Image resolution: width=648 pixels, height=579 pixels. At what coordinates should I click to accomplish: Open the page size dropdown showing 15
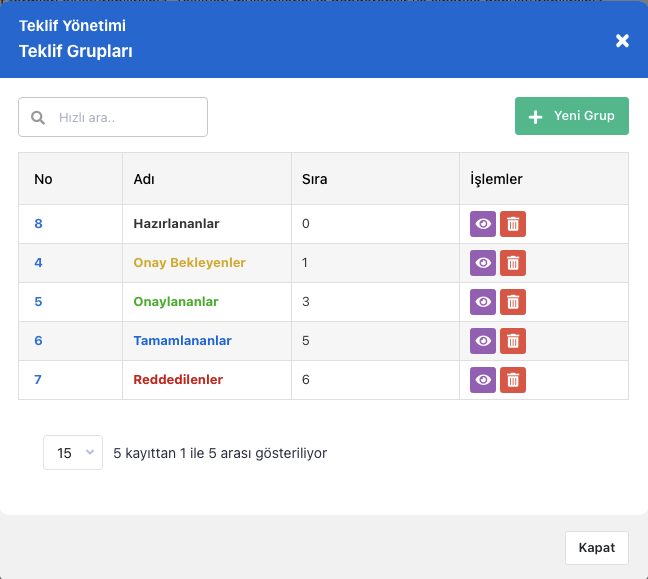pyautogui.click(x=73, y=453)
